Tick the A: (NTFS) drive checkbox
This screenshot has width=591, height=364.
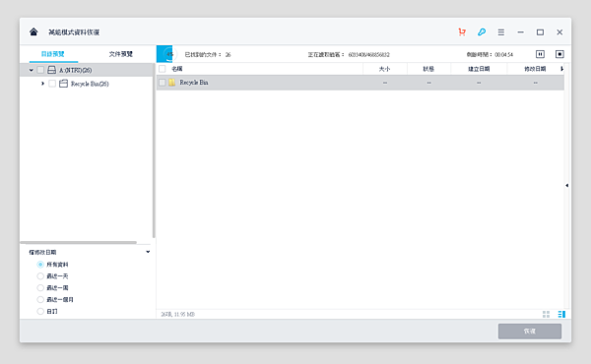point(40,70)
